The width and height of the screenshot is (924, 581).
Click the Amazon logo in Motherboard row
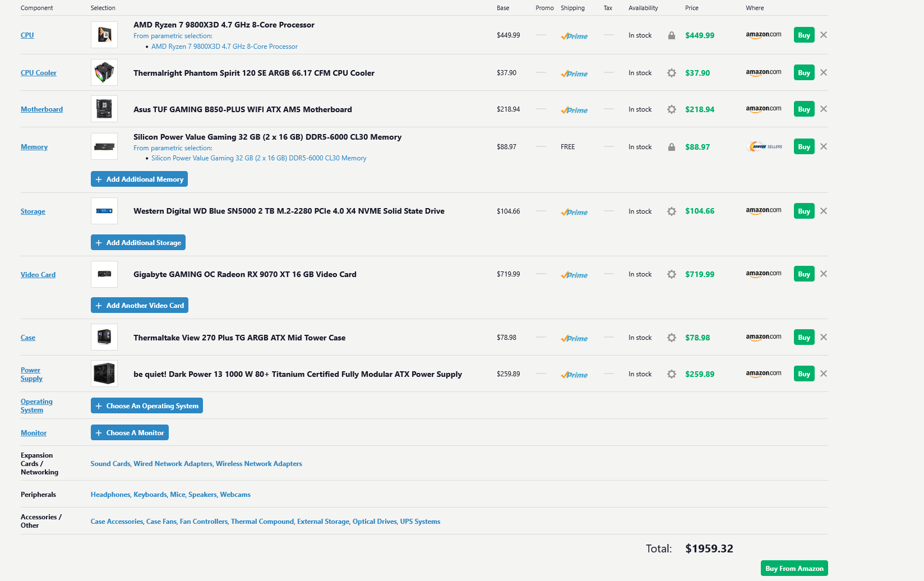[x=763, y=109]
